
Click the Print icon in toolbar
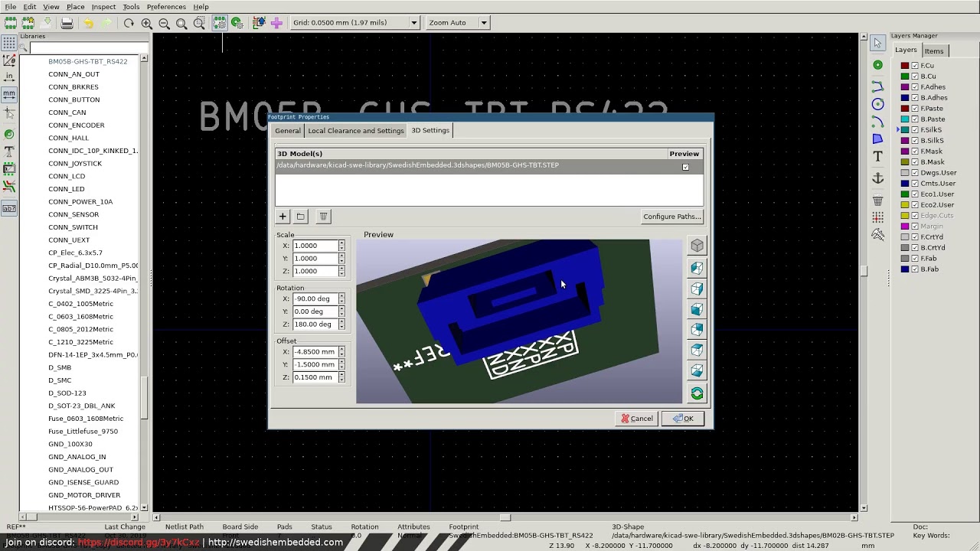pos(67,23)
